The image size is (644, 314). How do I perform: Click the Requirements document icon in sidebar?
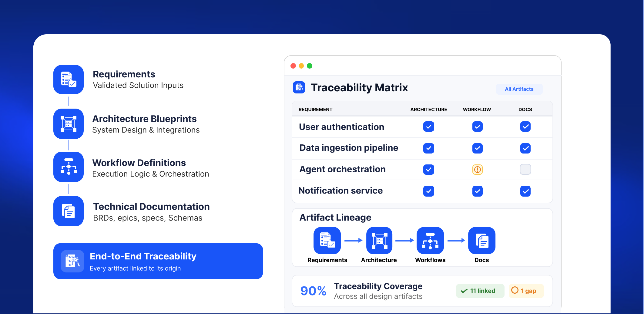point(69,79)
